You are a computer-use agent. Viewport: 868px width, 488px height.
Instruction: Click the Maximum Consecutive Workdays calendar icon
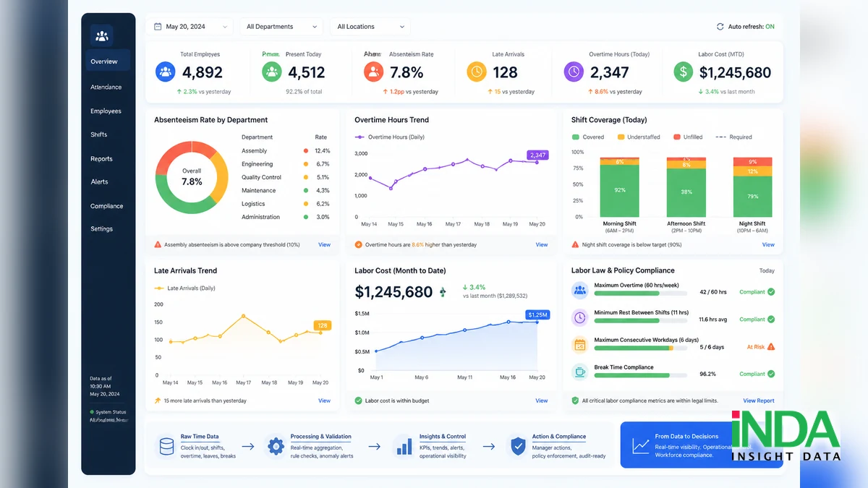579,346
